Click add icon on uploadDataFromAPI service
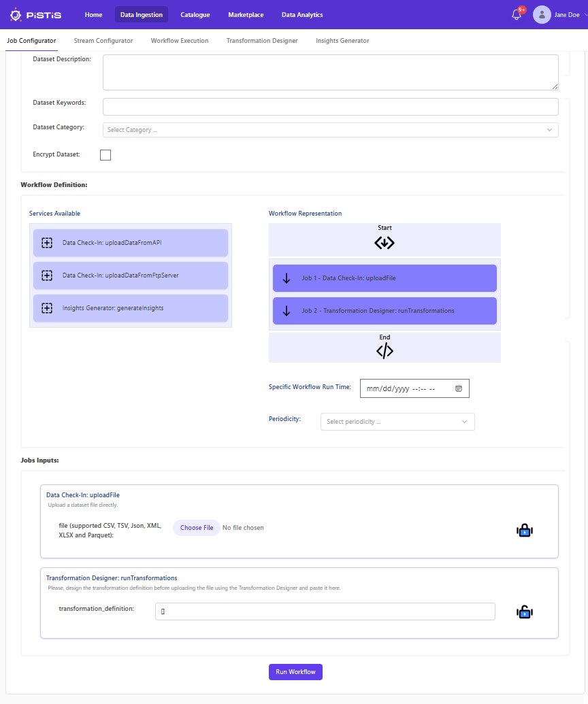 [x=47, y=243]
